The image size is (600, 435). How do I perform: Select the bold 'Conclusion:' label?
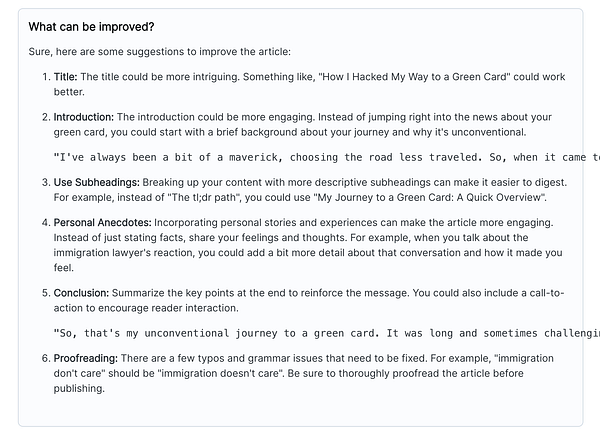81,293
